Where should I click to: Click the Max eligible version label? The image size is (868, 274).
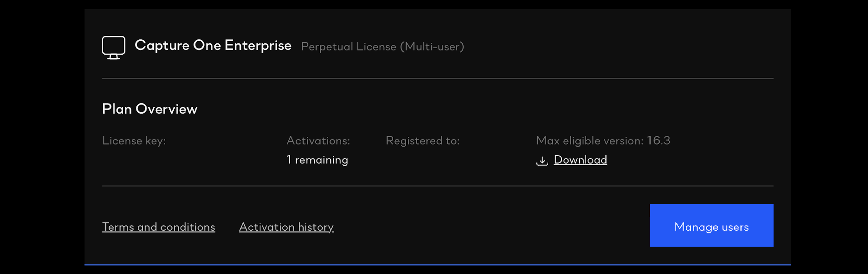[590, 141]
